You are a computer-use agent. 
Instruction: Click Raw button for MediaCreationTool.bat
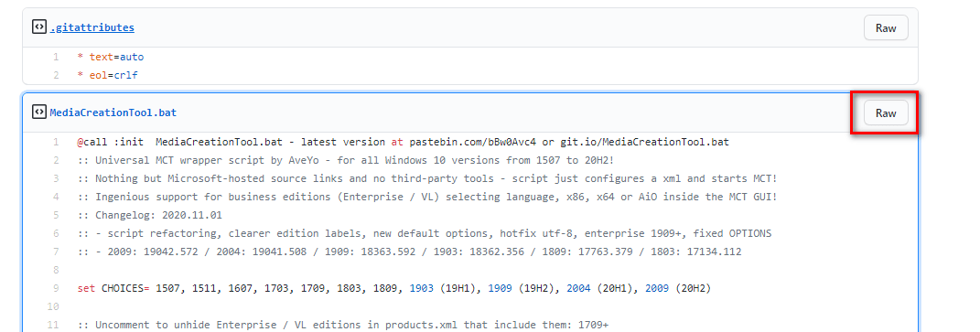click(x=886, y=113)
